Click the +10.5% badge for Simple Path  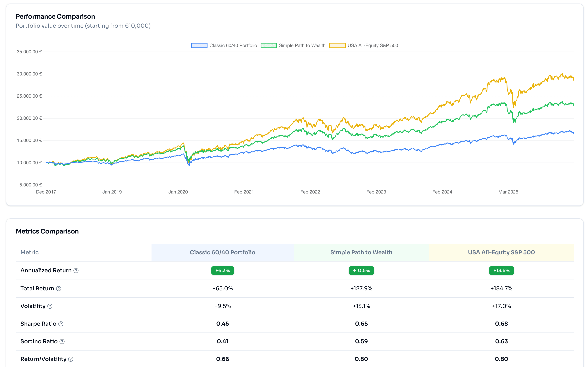click(361, 270)
